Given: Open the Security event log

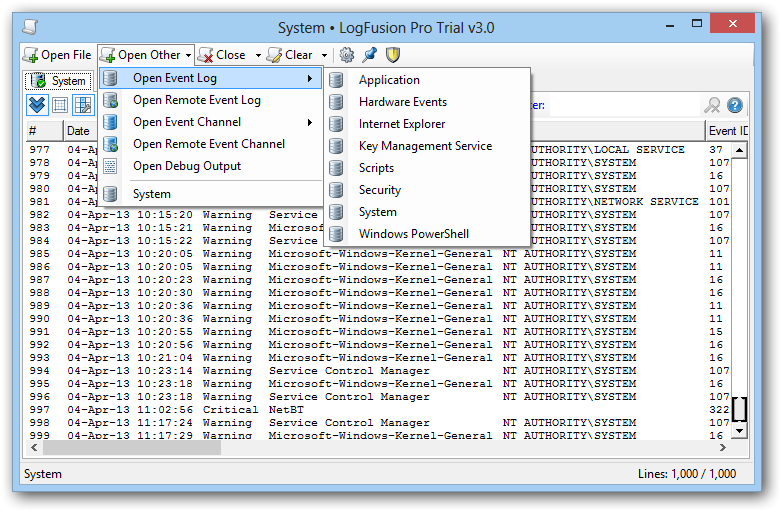Looking at the screenshot, I should [x=427, y=190].
